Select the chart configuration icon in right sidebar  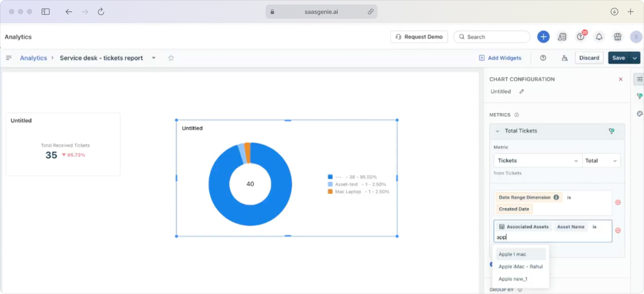[639, 79]
